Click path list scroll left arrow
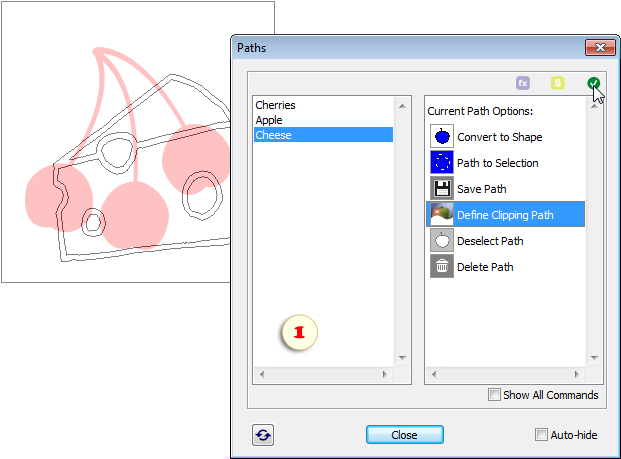The image size is (621, 459). tap(262, 374)
